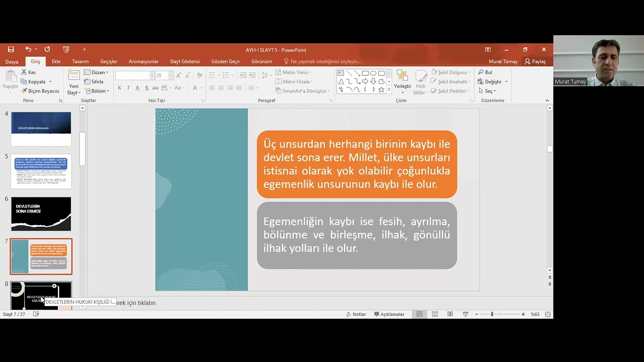Screen dimensions: 644x362
Task: Clear all formatting with the eraser icon
Action: (x=200, y=75)
